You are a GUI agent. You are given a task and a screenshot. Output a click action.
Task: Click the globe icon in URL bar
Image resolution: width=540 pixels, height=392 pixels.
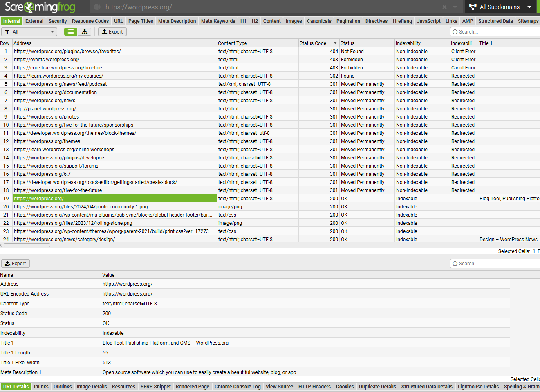click(97, 7)
